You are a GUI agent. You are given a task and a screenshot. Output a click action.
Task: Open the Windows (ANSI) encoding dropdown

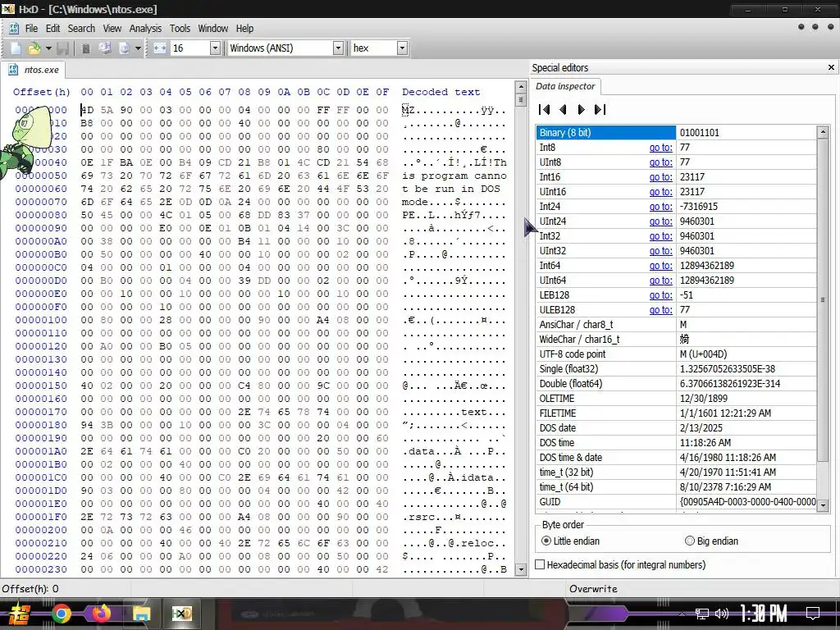click(338, 48)
